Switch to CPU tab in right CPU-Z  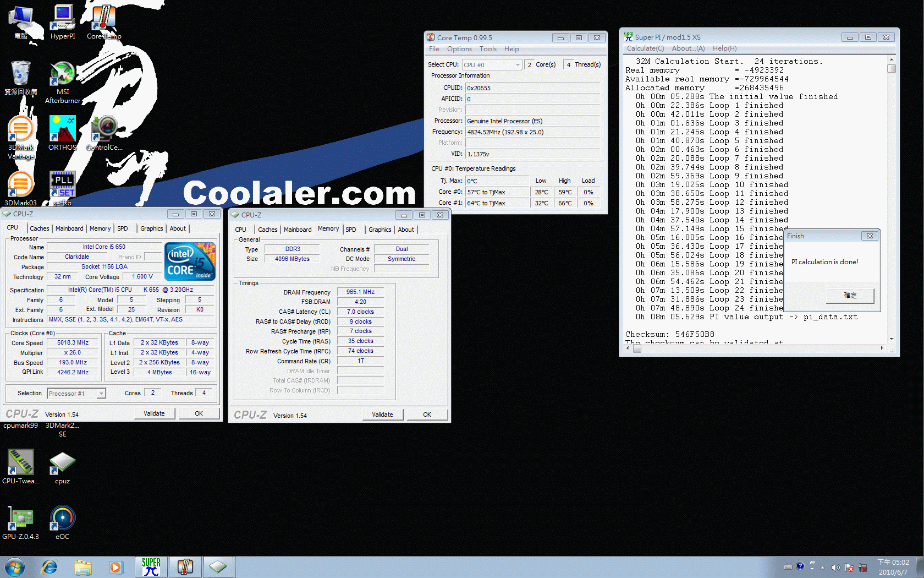coord(240,230)
